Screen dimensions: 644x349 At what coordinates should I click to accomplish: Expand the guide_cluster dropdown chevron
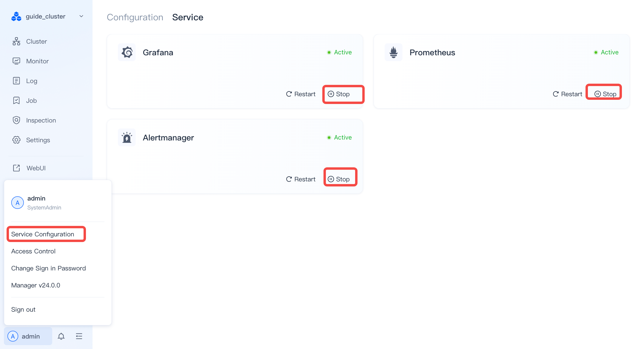coord(81,16)
